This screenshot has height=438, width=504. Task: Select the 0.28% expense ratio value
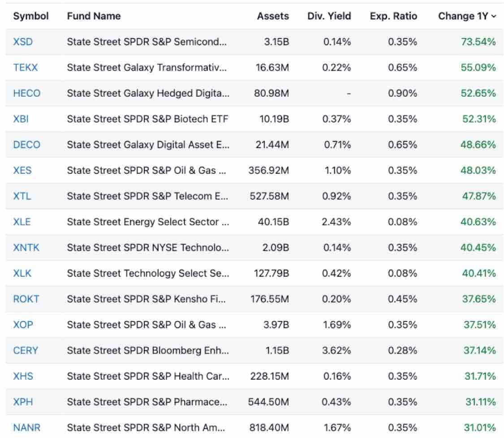402,350
